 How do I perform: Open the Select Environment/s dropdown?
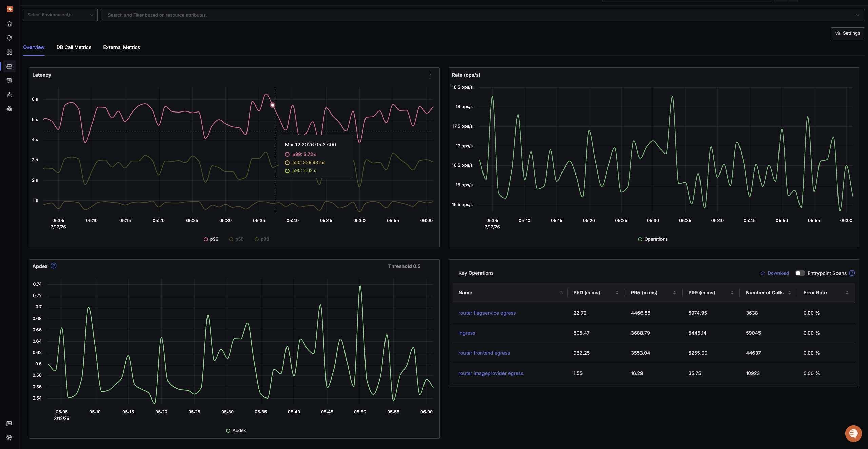(x=60, y=15)
